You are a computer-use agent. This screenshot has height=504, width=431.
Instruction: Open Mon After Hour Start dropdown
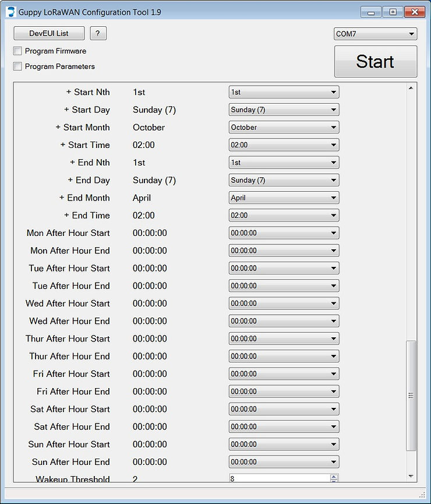(x=284, y=232)
